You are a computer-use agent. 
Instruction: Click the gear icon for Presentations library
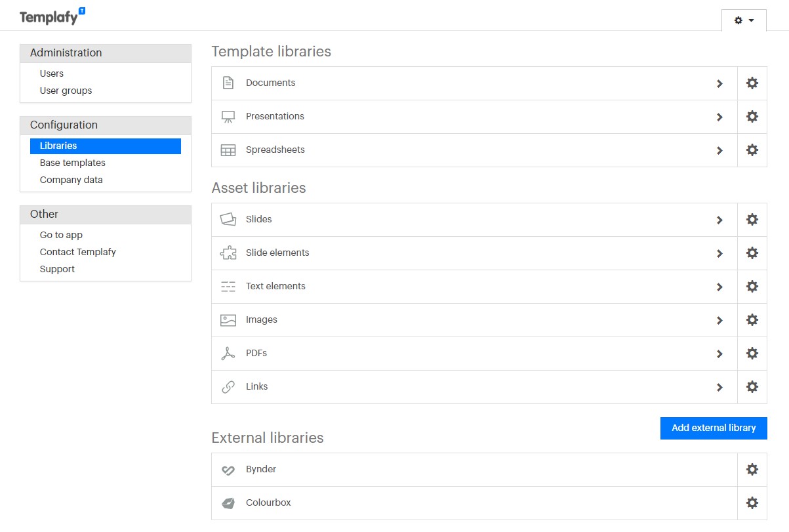coord(752,117)
